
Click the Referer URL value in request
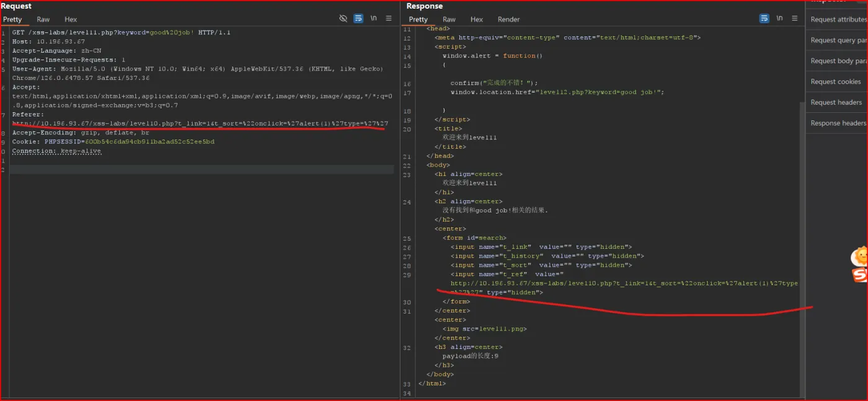200,123
